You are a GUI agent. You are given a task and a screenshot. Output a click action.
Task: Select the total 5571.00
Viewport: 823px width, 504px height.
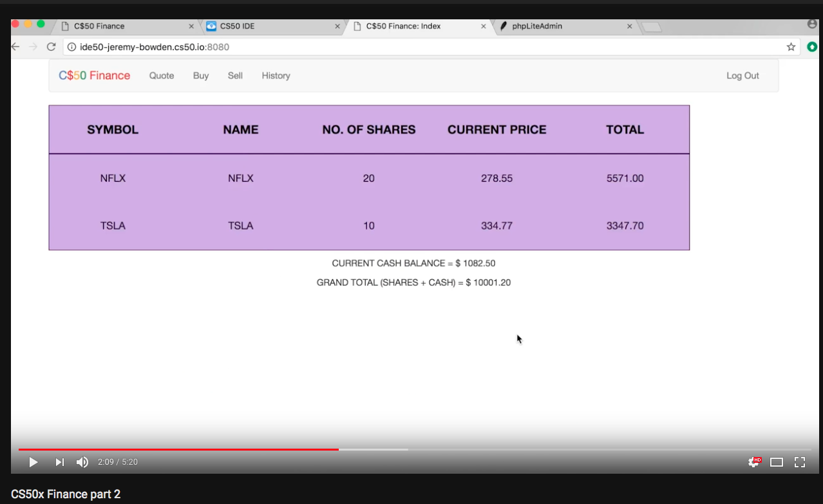point(625,178)
